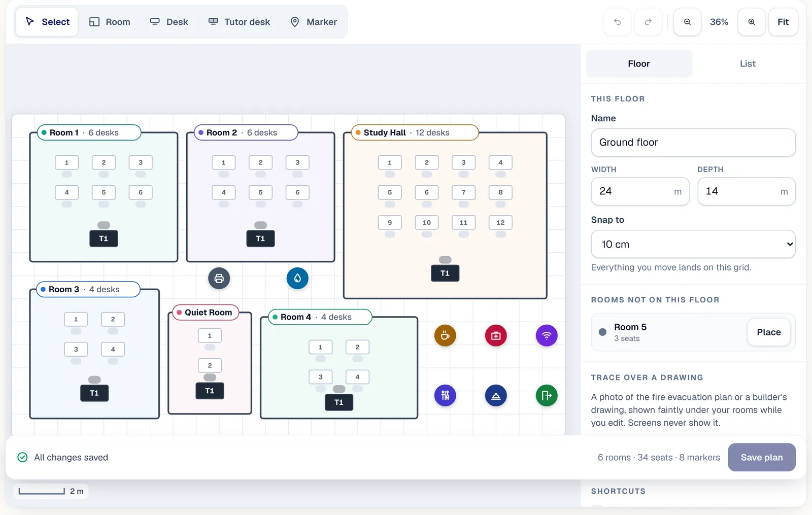812x515 pixels.
Task: Activate the Tutor desk tool
Action: (x=239, y=22)
